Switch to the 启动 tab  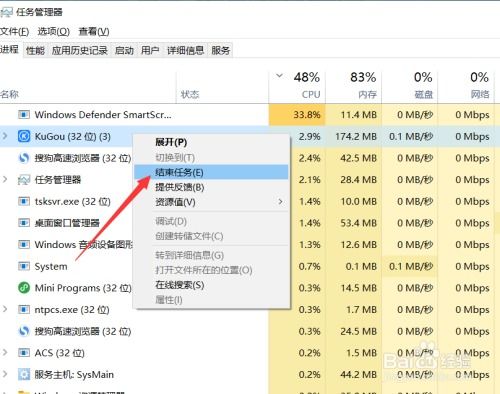(x=124, y=50)
